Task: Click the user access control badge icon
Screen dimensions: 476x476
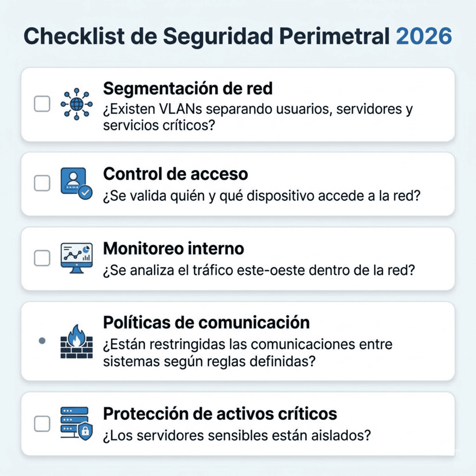Action: click(77, 184)
